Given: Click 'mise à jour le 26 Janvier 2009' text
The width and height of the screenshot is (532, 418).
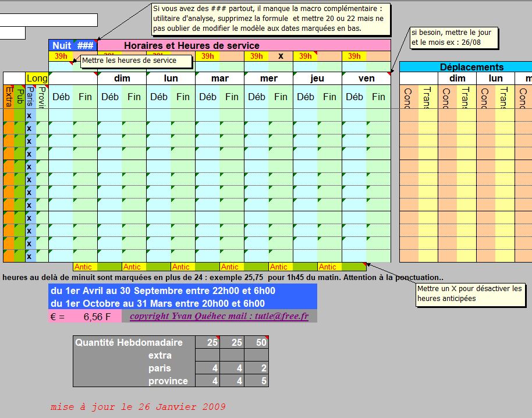Looking at the screenshot, I should [138, 406].
